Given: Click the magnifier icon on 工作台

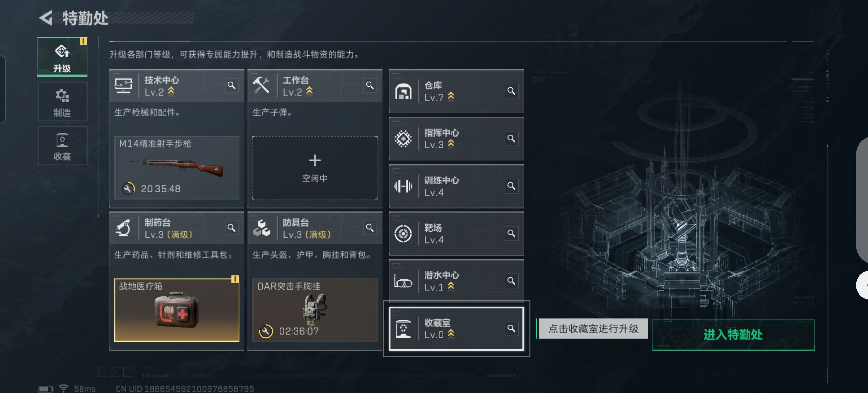Looking at the screenshot, I should [370, 85].
